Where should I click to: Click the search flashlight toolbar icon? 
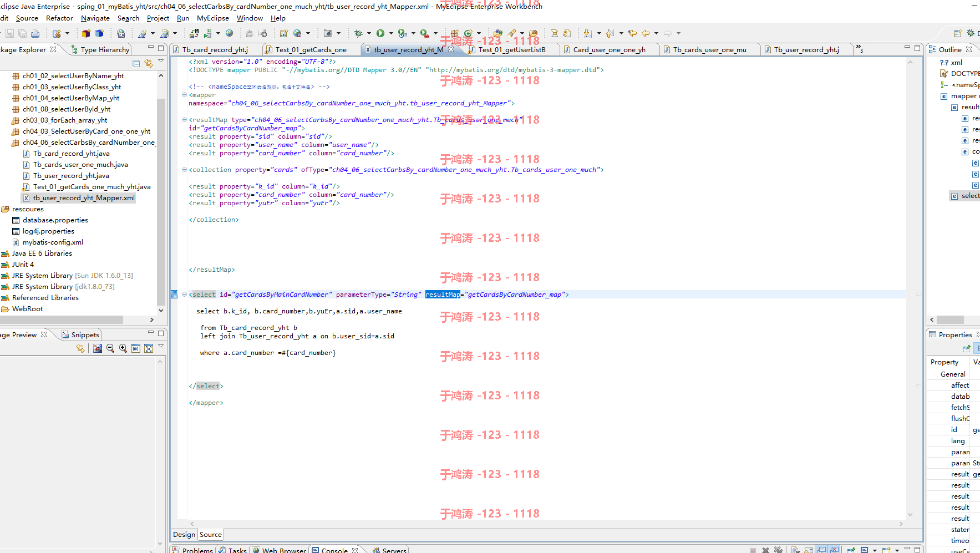(511, 34)
